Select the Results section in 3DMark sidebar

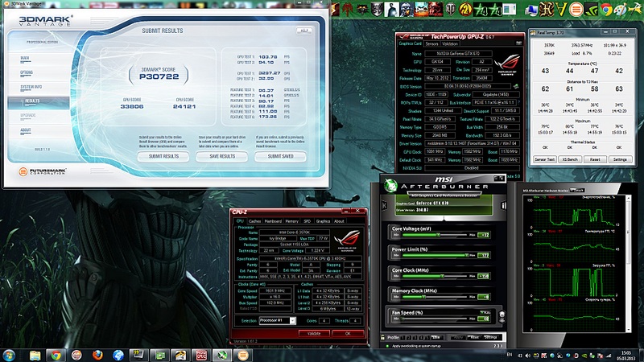point(38,101)
